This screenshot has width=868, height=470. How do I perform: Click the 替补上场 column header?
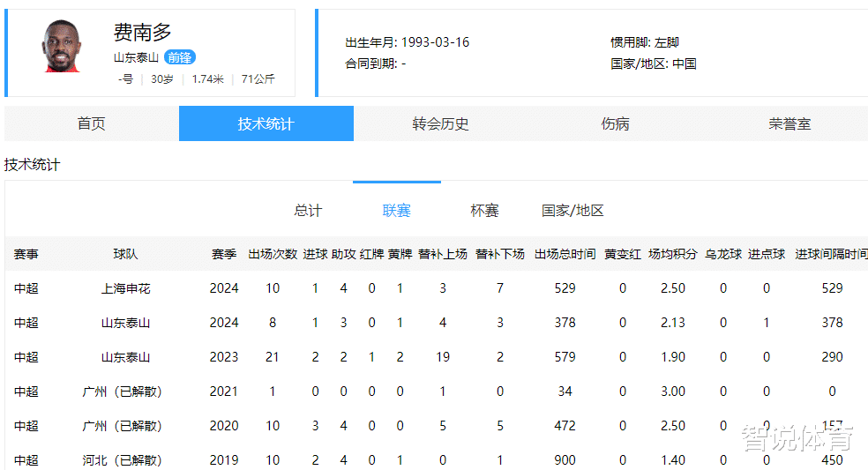click(443, 254)
